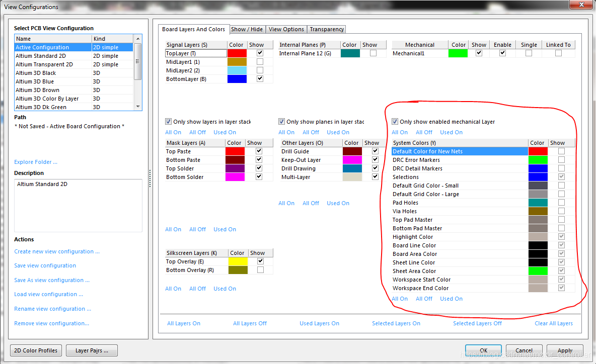The height and width of the screenshot is (364, 596).
Task: Toggle Bottom Overlay show checkbox
Action: pyautogui.click(x=260, y=270)
